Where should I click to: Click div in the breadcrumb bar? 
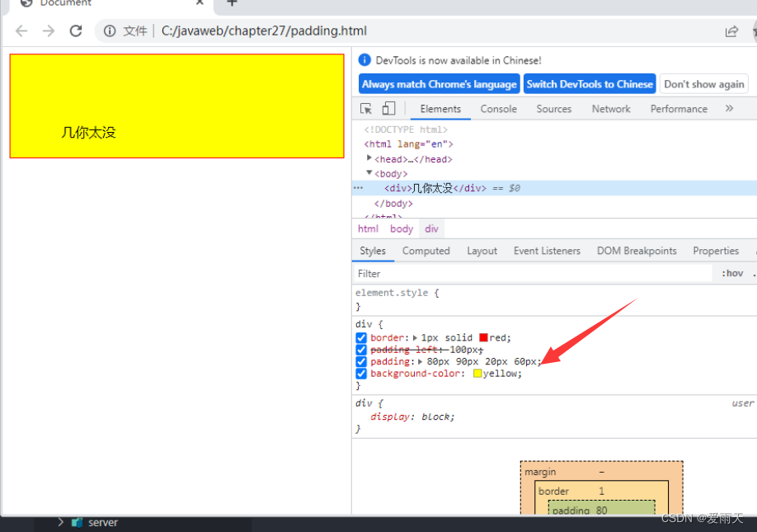coord(431,228)
